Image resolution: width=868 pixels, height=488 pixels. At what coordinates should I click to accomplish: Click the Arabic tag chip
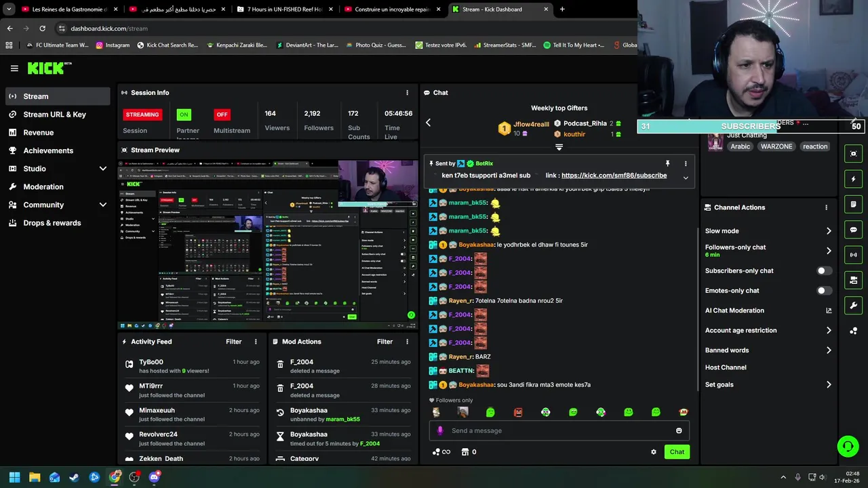click(741, 146)
